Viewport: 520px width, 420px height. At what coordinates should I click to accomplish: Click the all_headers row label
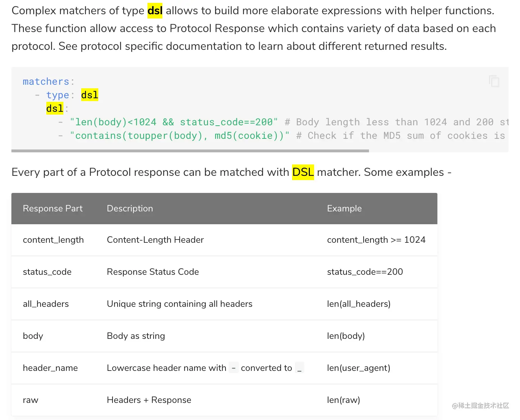46,304
